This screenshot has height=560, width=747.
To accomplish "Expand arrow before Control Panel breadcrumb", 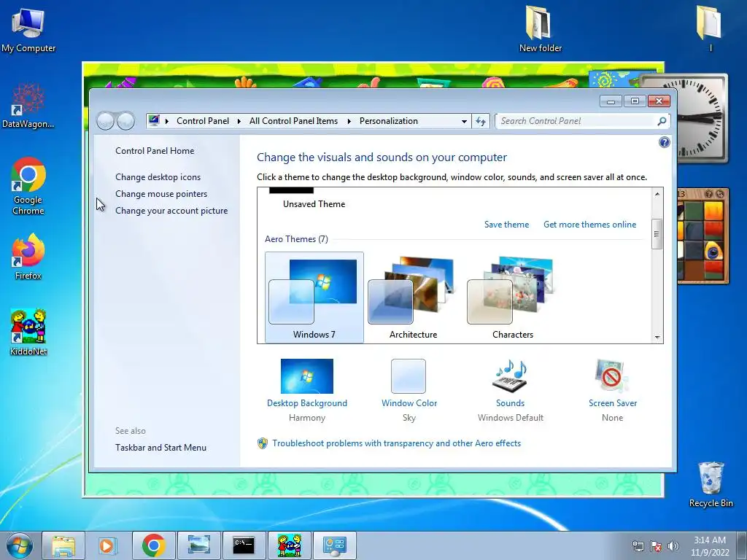I will 167,121.
